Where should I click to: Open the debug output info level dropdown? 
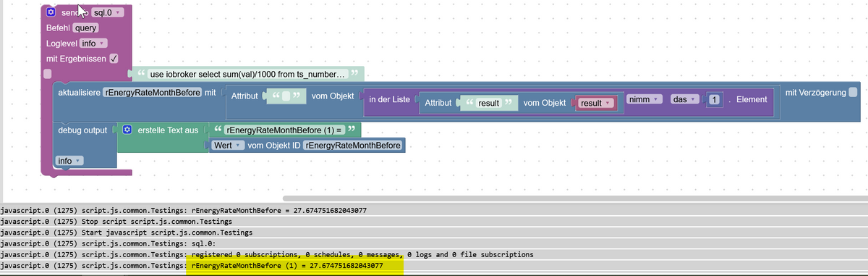pyautogui.click(x=69, y=160)
